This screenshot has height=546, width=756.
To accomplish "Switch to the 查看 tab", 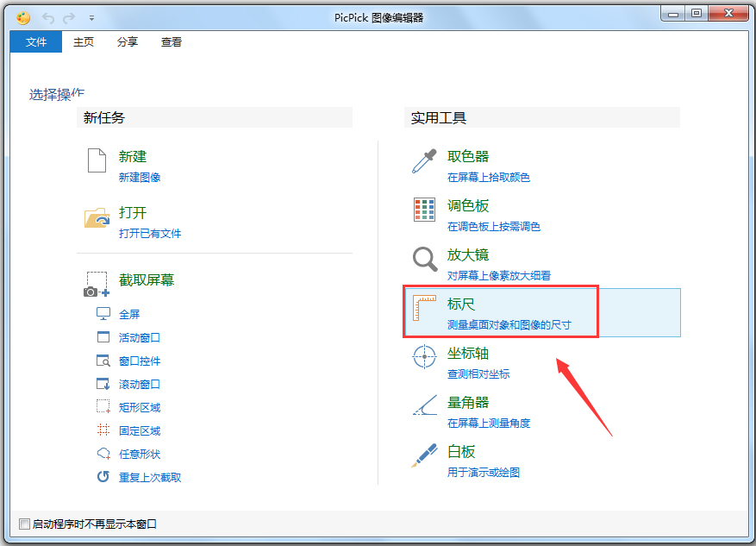I will point(172,42).
